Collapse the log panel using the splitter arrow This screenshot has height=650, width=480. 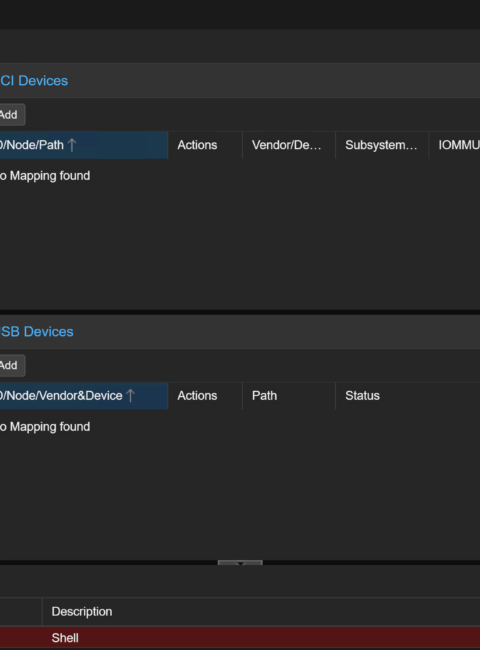[x=240, y=563]
